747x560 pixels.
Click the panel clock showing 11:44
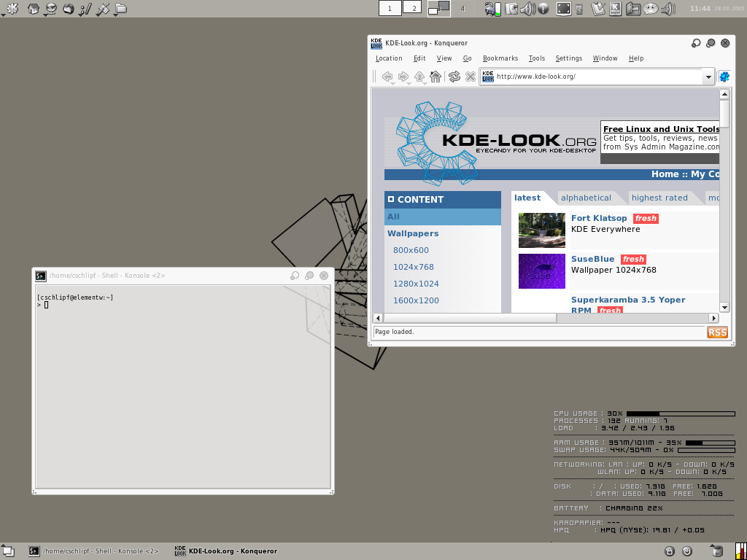700,9
